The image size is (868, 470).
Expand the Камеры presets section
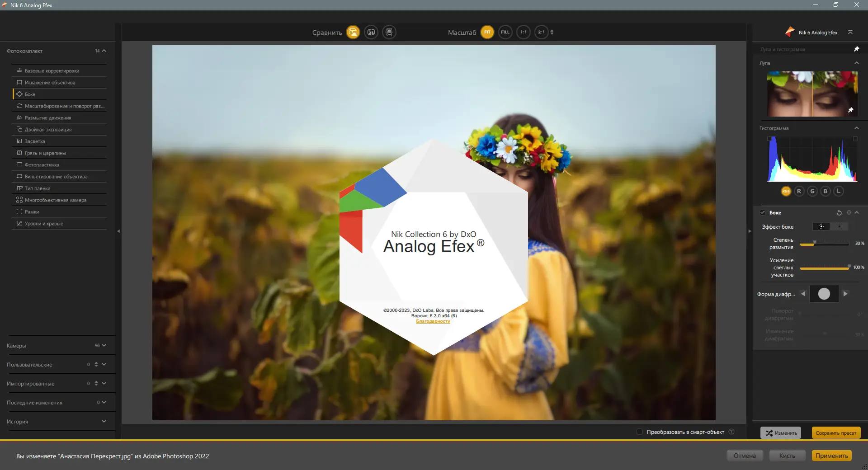coord(104,345)
